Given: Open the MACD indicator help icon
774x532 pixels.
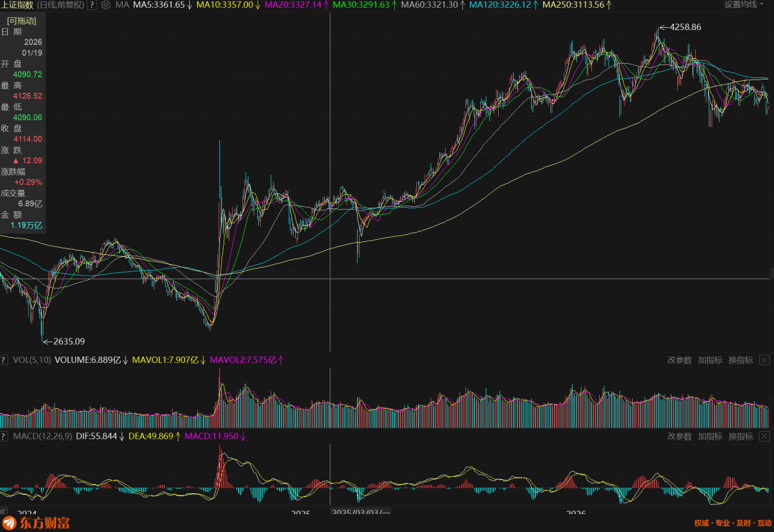Looking at the screenshot, I should click(x=4, y=436).
